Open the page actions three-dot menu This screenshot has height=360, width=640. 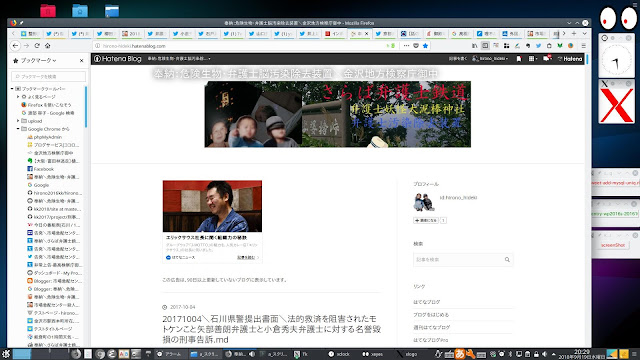coord(406,46)
